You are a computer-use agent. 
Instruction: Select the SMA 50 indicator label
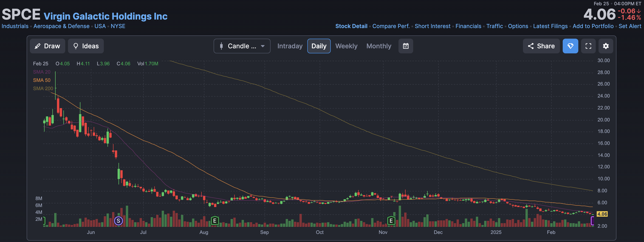[x=42, y=80]
